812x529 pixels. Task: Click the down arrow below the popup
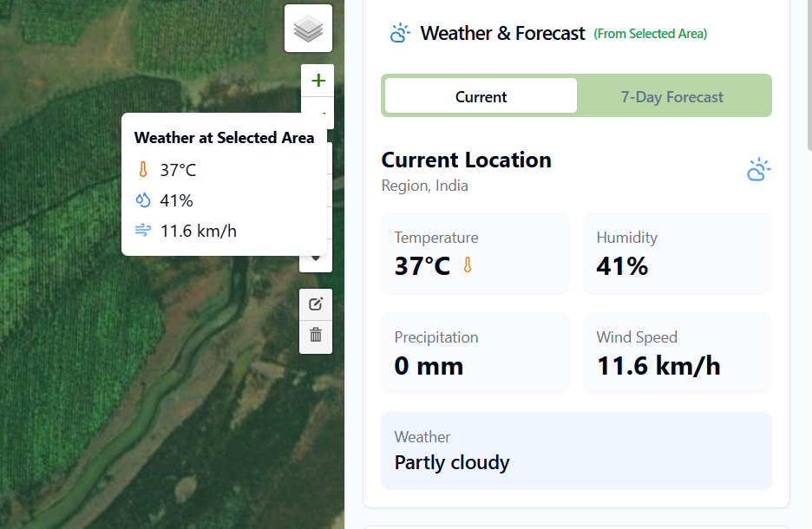316,258
